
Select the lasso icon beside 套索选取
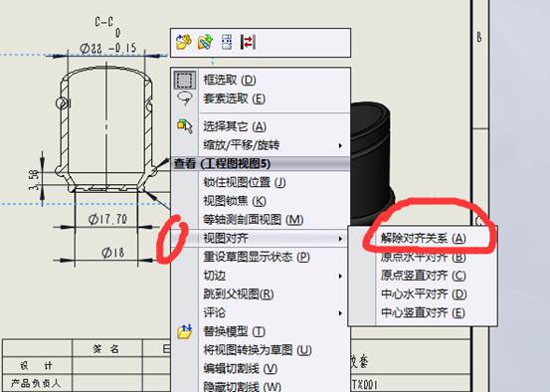point(185,98)
